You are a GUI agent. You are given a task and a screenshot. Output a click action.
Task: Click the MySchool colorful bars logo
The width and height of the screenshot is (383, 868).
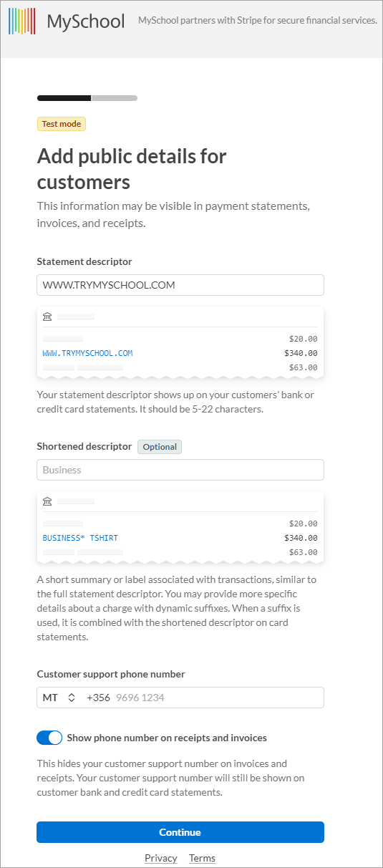(x=21, y=21)
